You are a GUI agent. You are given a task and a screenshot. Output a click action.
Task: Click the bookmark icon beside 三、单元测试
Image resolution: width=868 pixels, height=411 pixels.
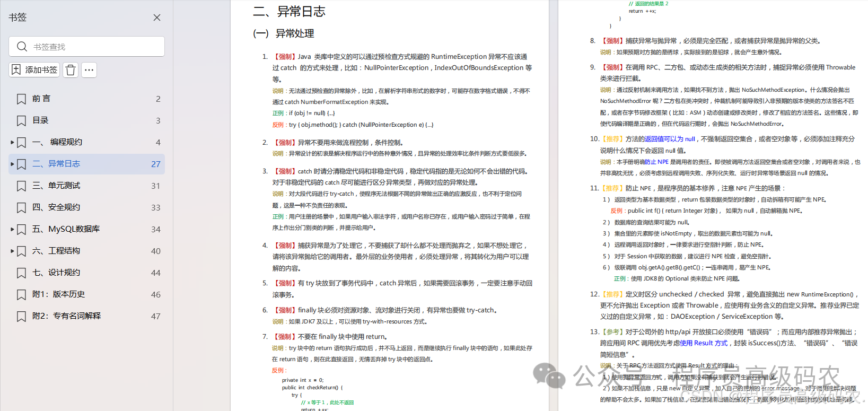click(x=21, y=186)
